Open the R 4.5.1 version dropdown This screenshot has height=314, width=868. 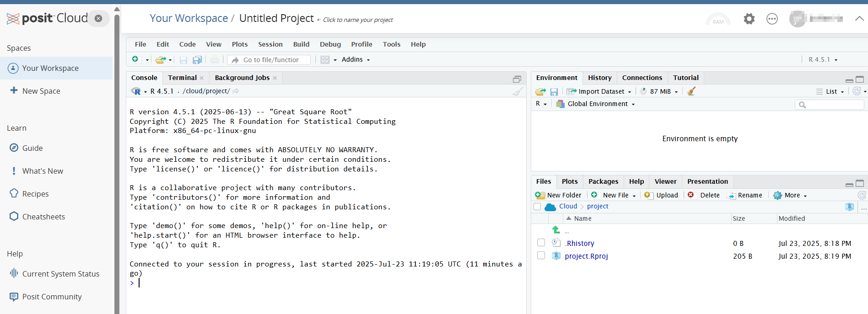[823, 59]
